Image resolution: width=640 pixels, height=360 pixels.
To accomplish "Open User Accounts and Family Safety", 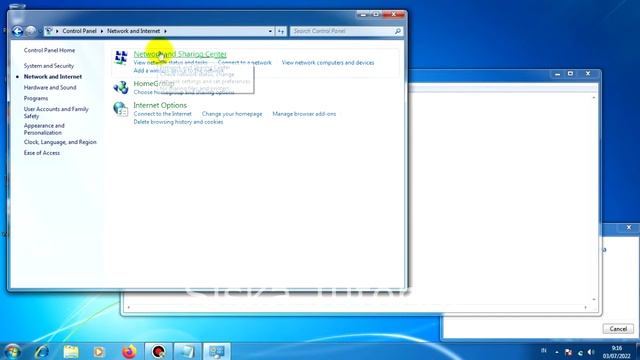I will [x=56, y=113].
